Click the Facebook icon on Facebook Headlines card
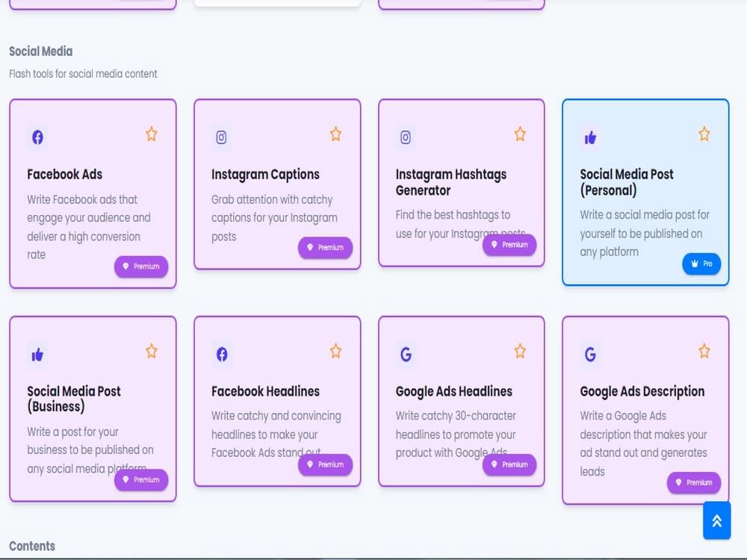Screen dimensions: 747x560 point(222,354)
